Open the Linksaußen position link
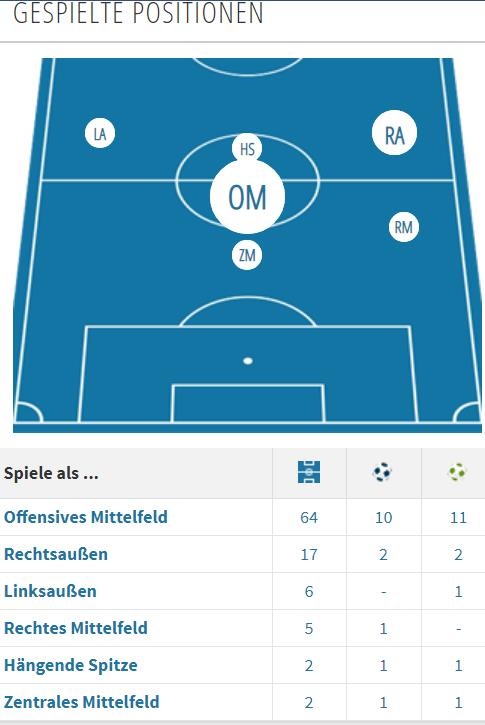Image resolution: width=485 pixels, height=725 pixels. tap(50, 591)
